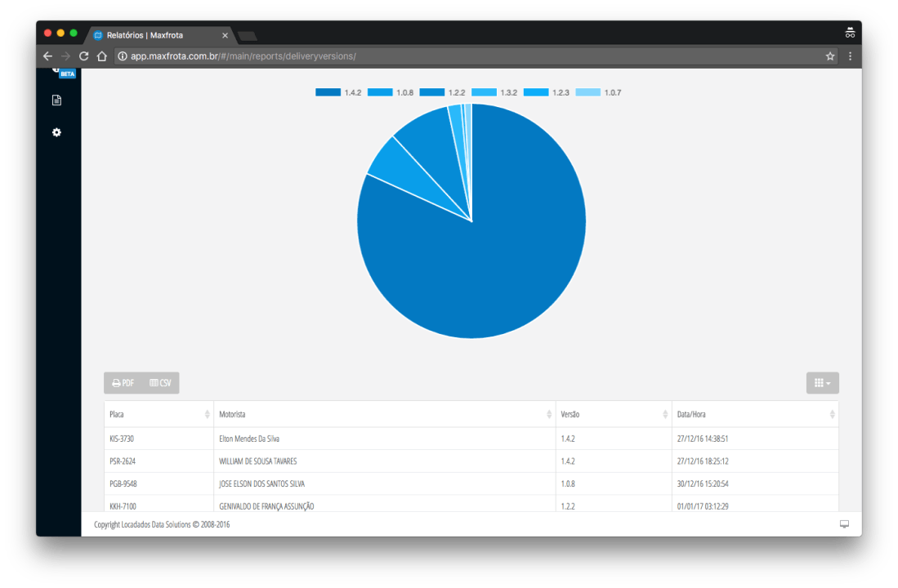Export the table as CSV
This screenshot has height=588, width=898.
pos(160,383)
